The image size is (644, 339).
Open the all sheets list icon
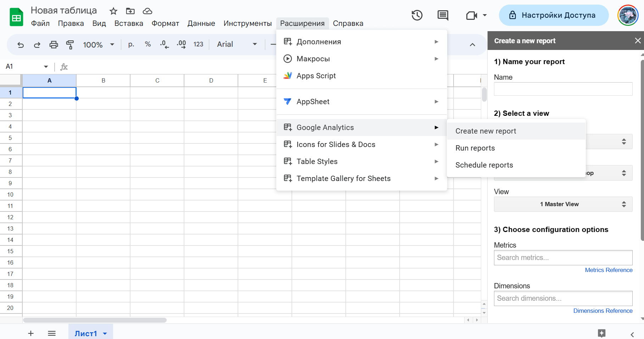52,333
